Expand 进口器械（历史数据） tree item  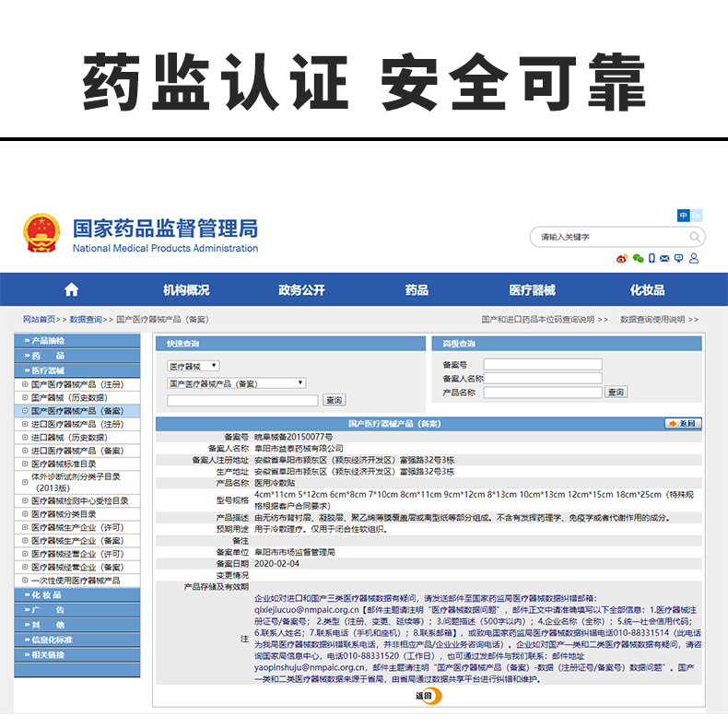25,438
